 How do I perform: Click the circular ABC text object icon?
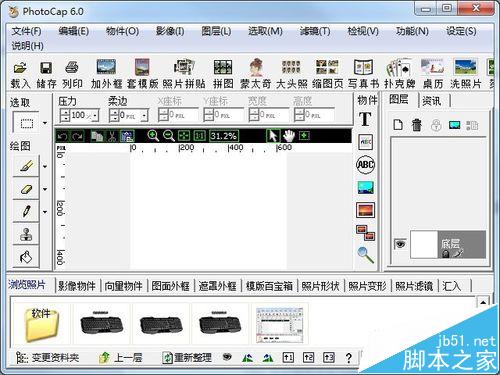coord(365,165)
